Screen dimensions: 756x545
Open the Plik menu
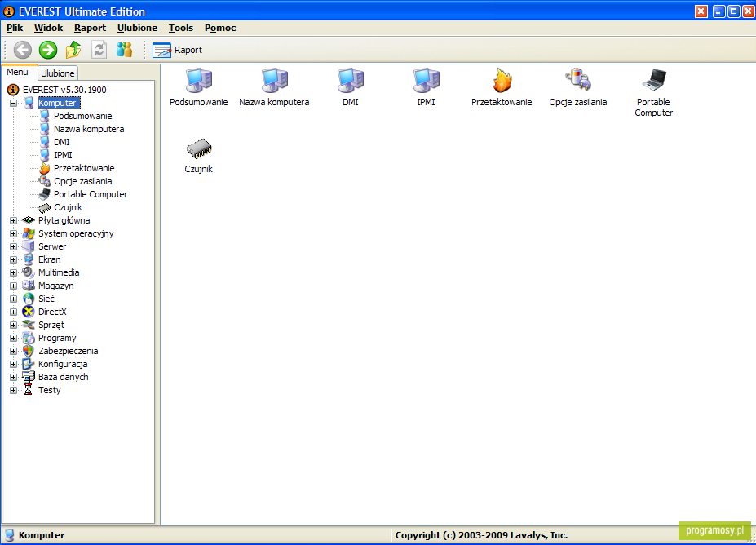click(x=15, y=28)
